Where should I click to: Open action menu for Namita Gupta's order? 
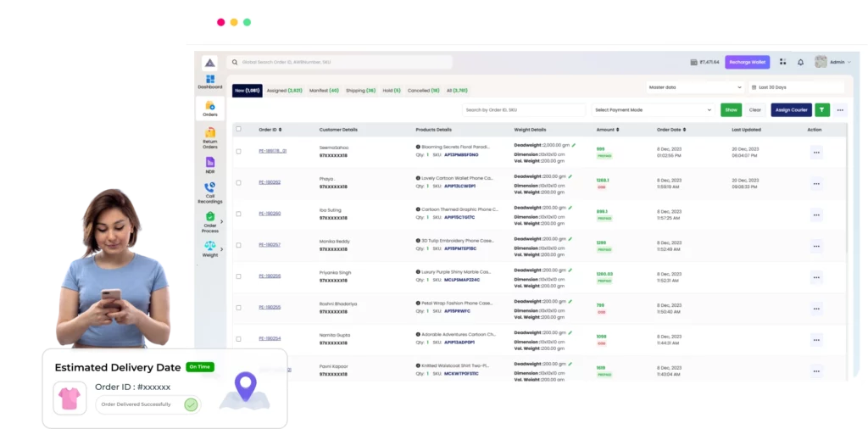coord(816,340)
